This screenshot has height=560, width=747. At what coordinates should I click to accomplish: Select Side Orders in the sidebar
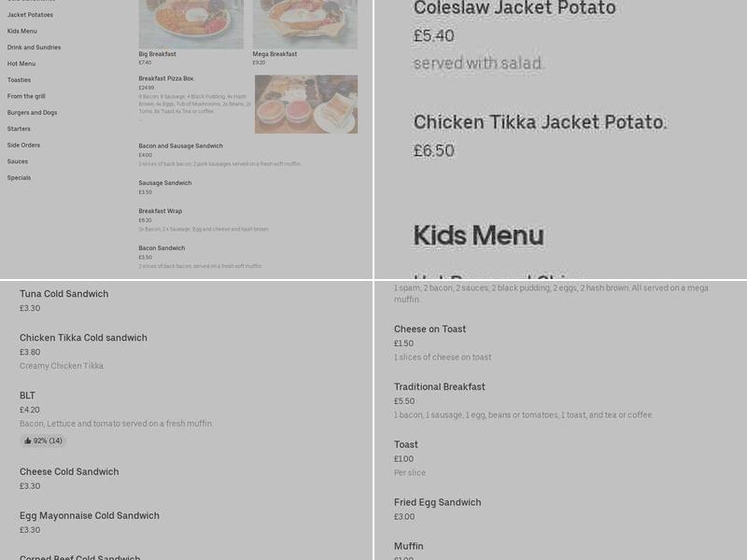[x=24, y=145]
